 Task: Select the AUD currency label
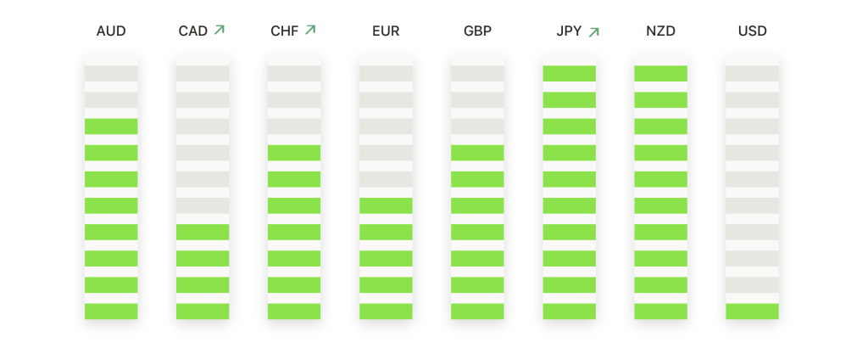[x=111, y=31]
